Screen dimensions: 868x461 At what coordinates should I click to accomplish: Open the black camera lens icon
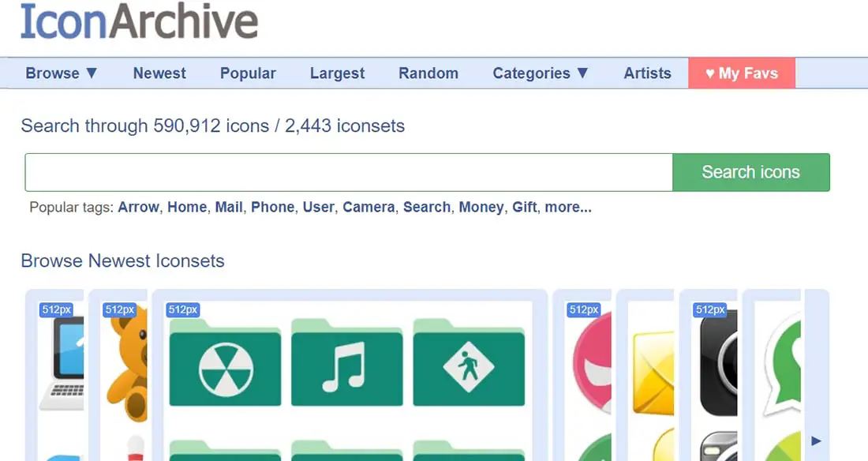719,363
